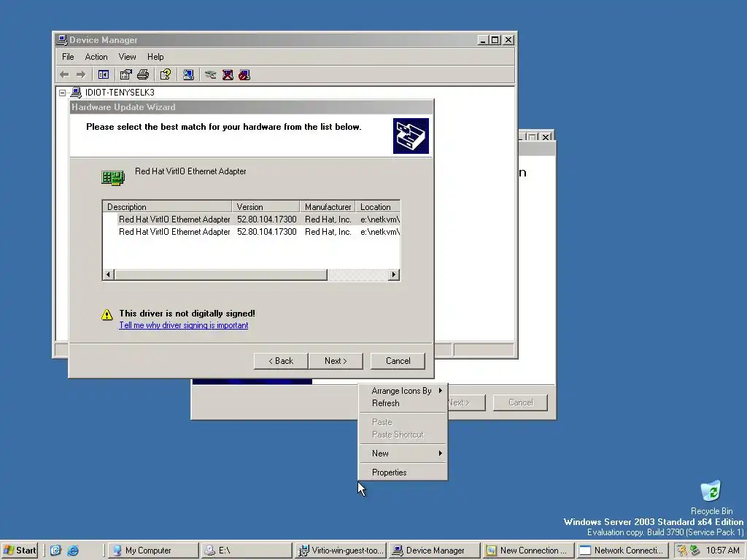Maximize the Device Manager window

tap(495, 40)
